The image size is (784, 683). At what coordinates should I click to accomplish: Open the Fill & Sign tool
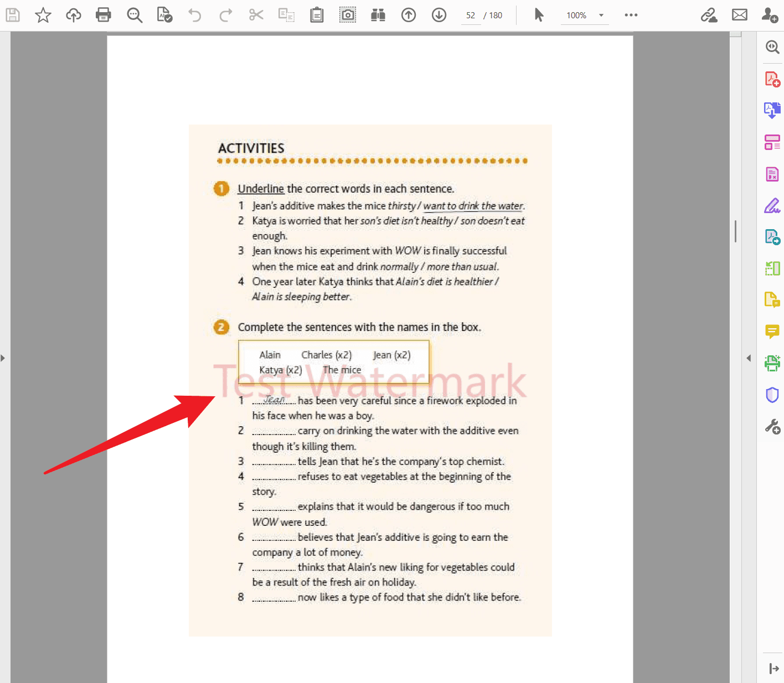coord(772,206)
